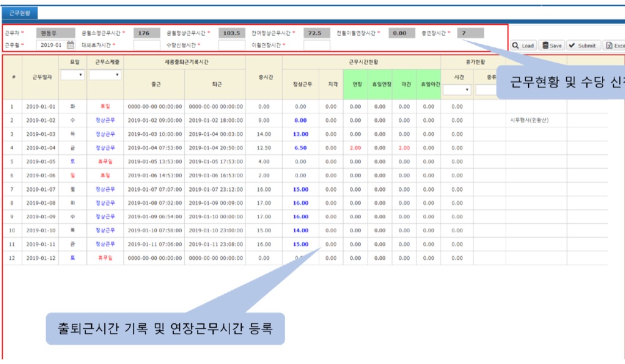Click the 정상근무 column header
The width and height of the screenshot is (625, 364).
(301, 84)
